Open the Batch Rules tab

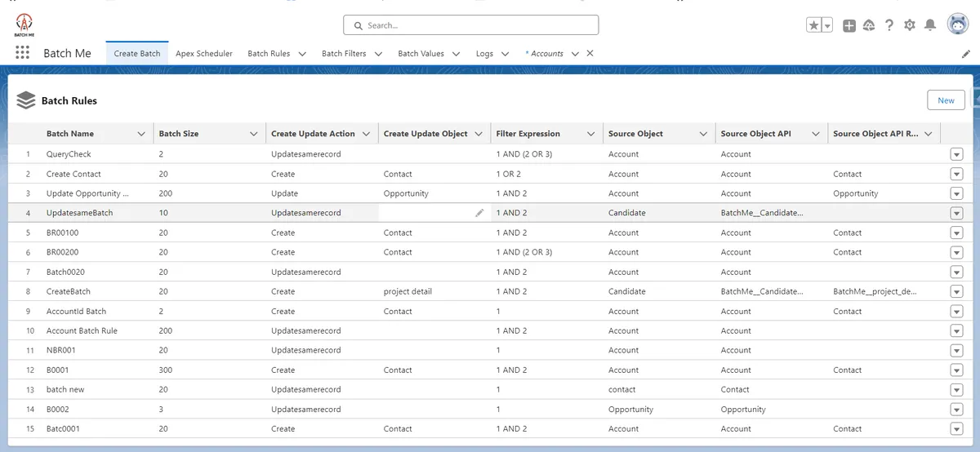(269, 53)
